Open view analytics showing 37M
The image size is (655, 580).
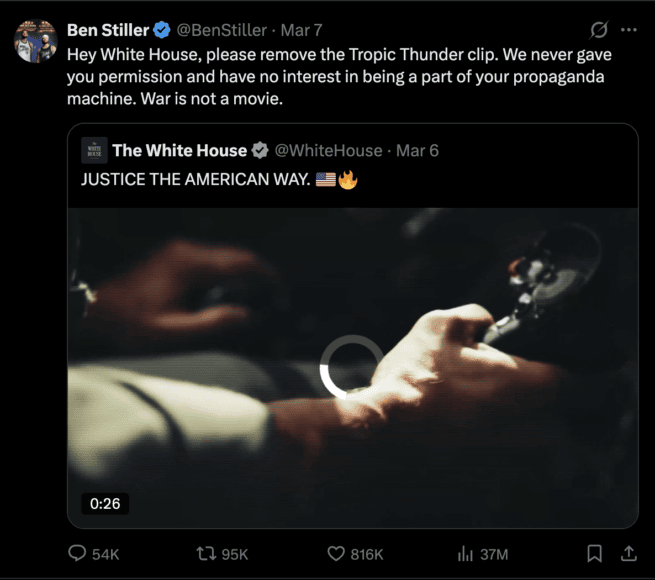[x=465, y=553]
